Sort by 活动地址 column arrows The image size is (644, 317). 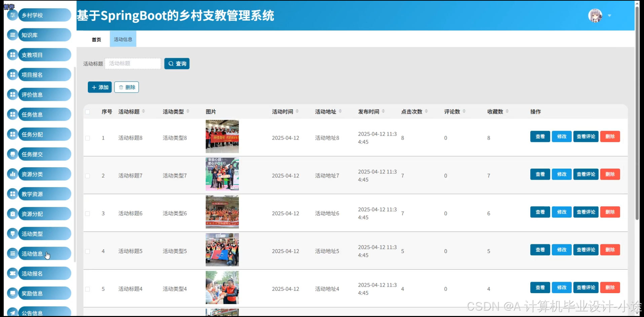point(340,111)
